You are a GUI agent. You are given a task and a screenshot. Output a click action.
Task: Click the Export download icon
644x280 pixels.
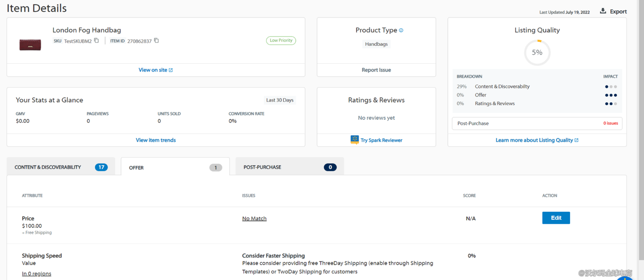[x=603, y=11]
